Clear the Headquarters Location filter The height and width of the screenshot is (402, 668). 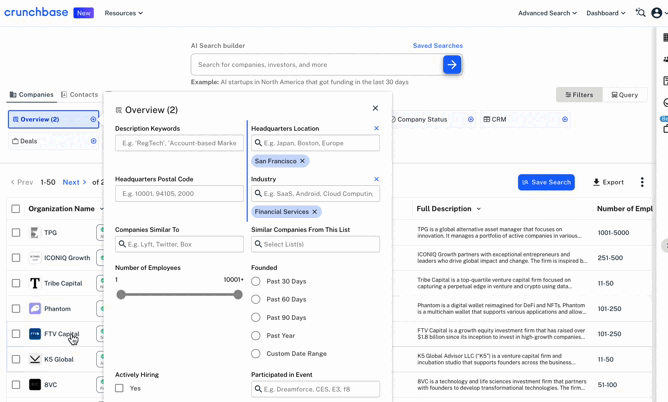pyautogui.click(x=376, y=128)
